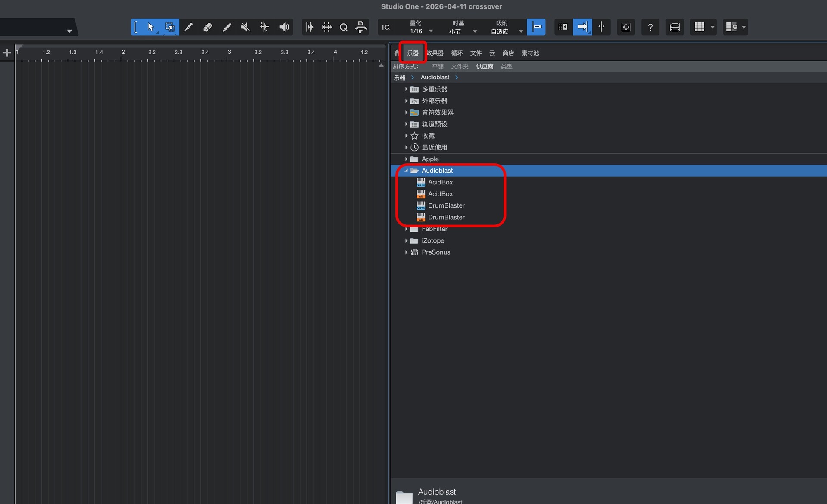Select the Eraser tool

click(x=208, y=27)
